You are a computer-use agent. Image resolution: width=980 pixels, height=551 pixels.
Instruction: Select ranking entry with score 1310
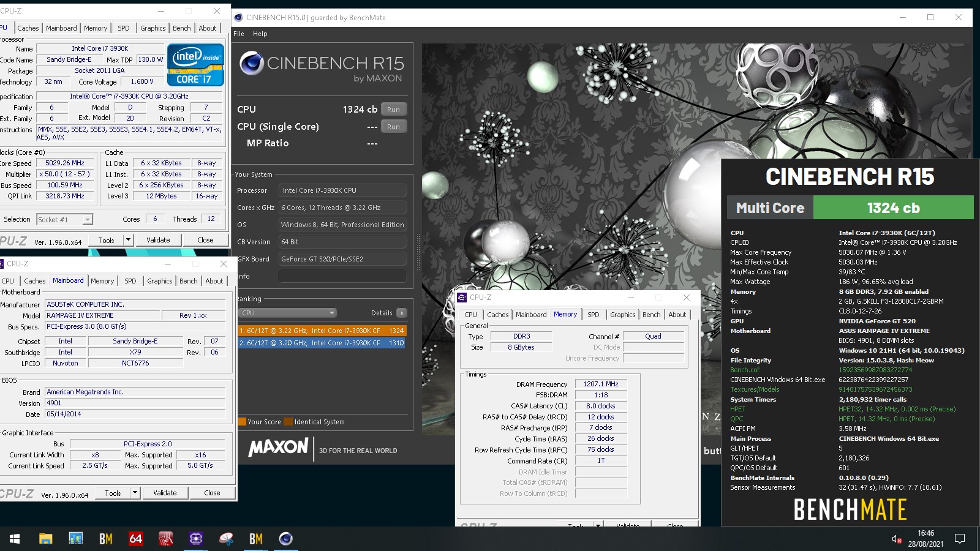point(322,343)
